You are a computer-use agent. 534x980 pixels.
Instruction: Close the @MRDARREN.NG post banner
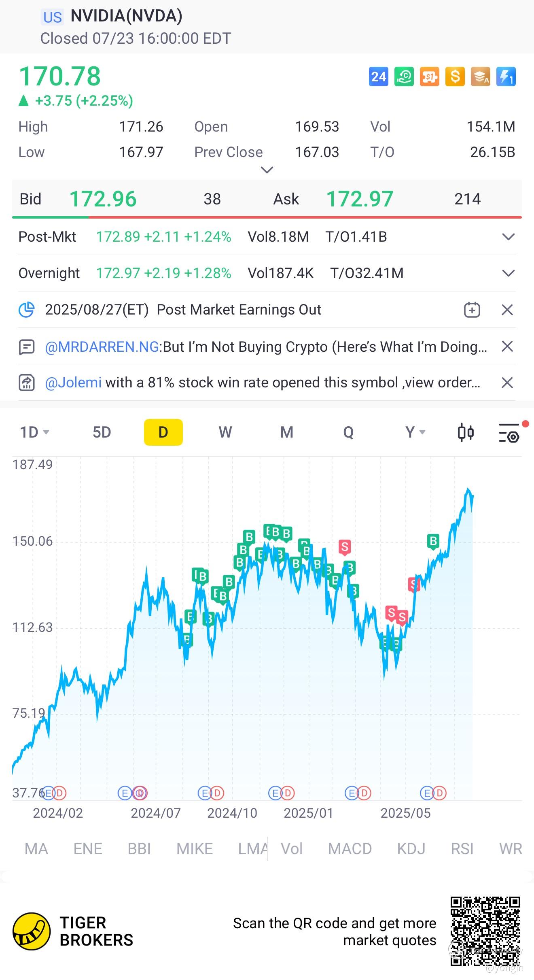[507, 347]
